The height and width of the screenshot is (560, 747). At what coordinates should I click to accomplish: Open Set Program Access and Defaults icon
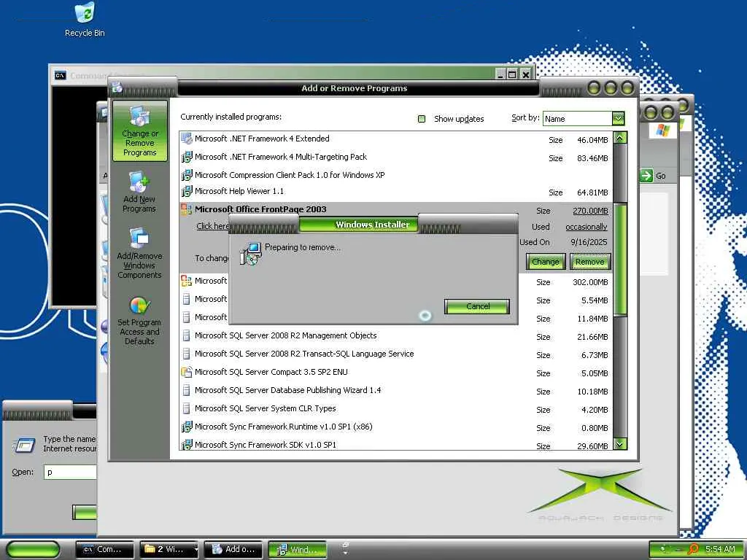[139, 321]
